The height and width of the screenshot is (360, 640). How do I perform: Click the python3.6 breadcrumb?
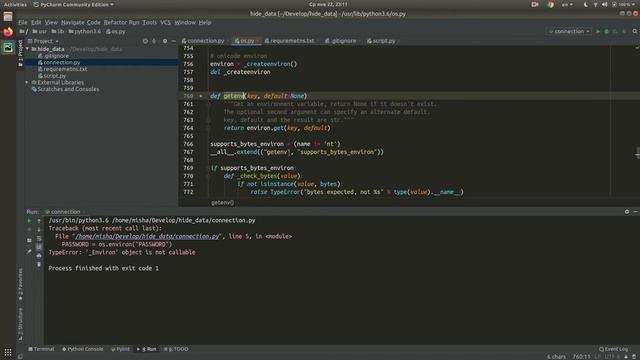[x=84, y=31]
